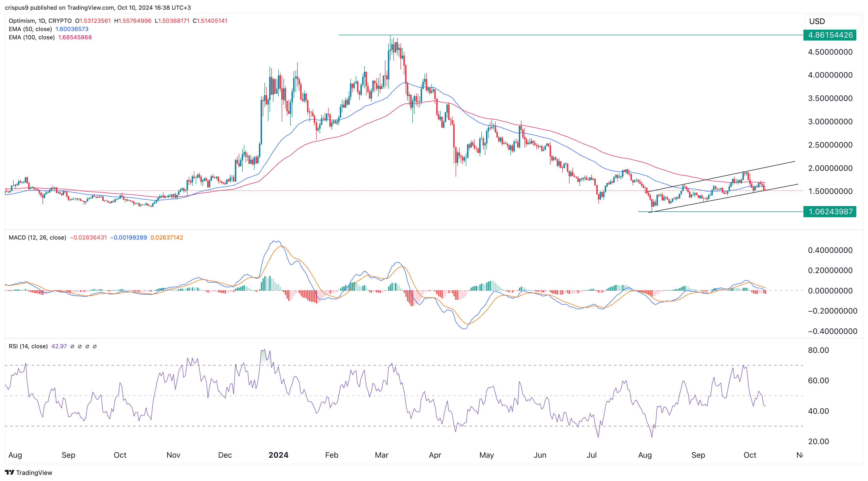The image size is (868, 481).
Task: Click the 2.00000000 price axis label
Action: point(830,168)
